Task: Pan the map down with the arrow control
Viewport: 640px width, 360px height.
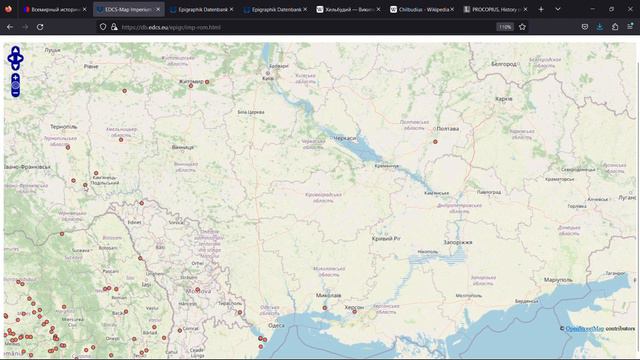Action: pyautogui.click(x=16, y=66)
